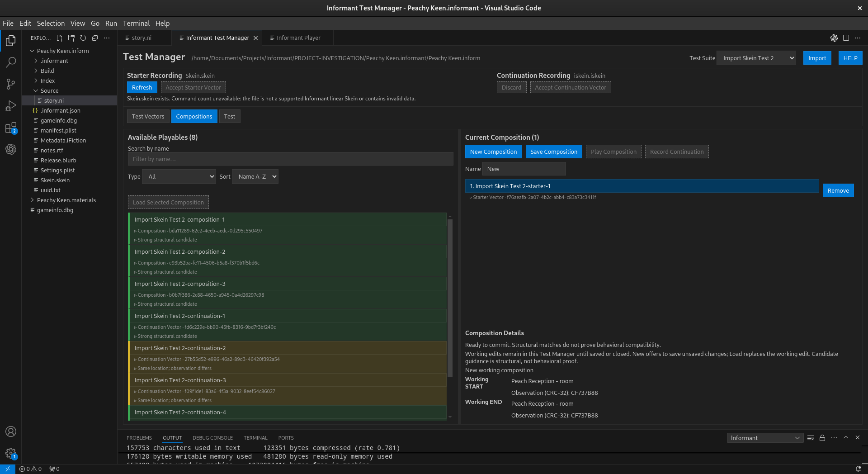
Task: Open the Manage settings gear
Action: coord(11,453)
